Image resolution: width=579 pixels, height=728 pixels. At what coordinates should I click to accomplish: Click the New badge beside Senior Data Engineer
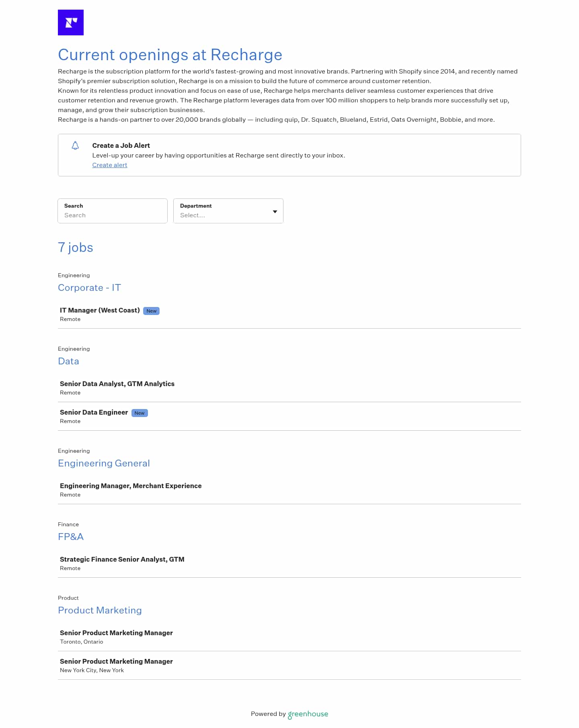[140, 413]
